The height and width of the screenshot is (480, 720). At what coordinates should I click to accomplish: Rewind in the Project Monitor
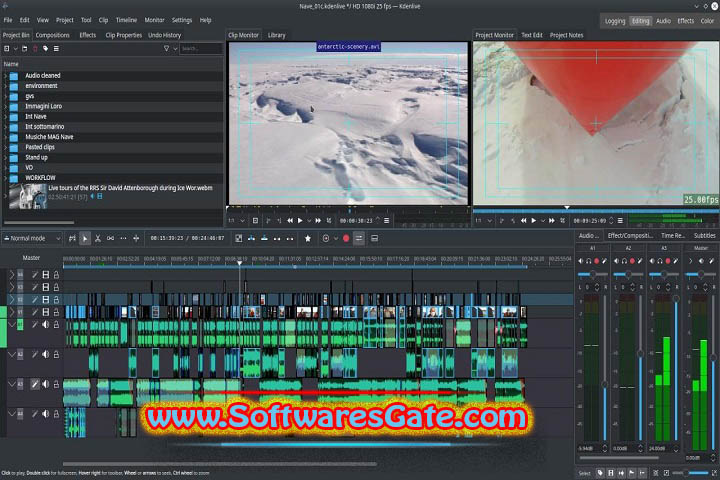(523, 221)
